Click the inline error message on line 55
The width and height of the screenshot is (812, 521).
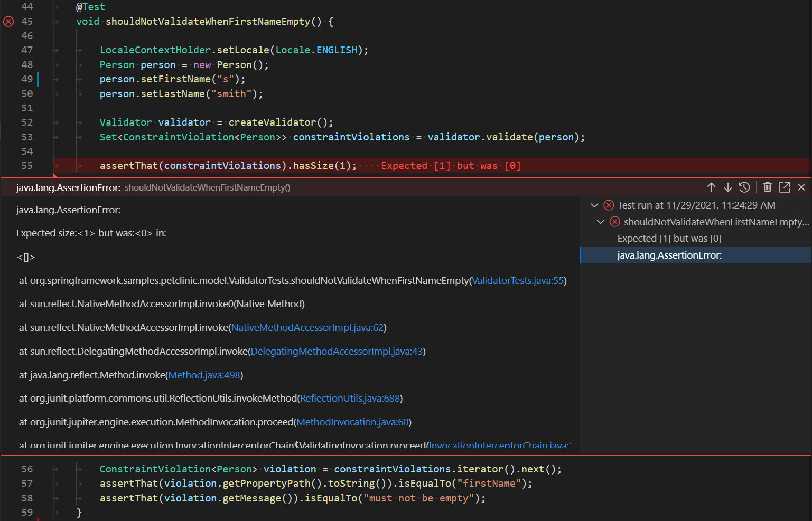point(451,166)
